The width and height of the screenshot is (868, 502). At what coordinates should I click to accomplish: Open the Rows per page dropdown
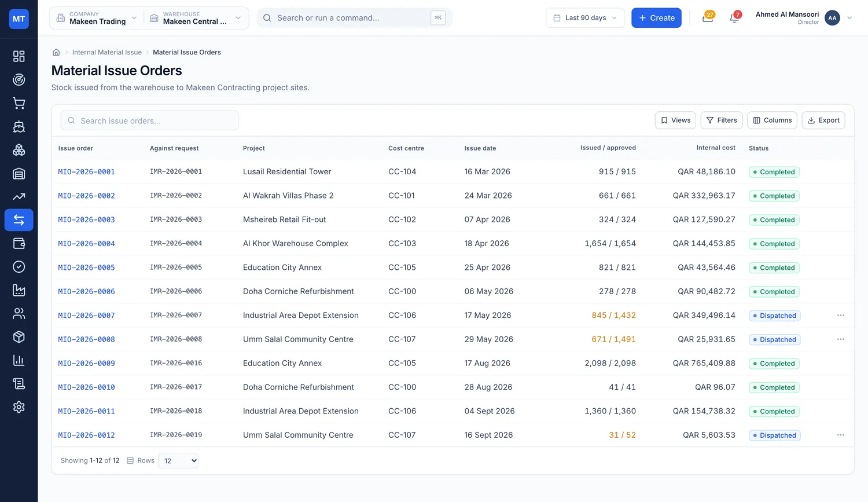[178, 461]
